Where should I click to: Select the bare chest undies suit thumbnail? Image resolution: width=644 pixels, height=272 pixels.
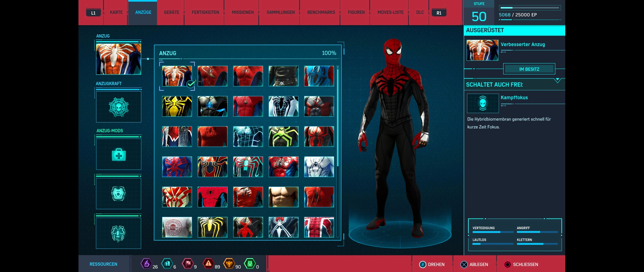click(x=284, y=197)
